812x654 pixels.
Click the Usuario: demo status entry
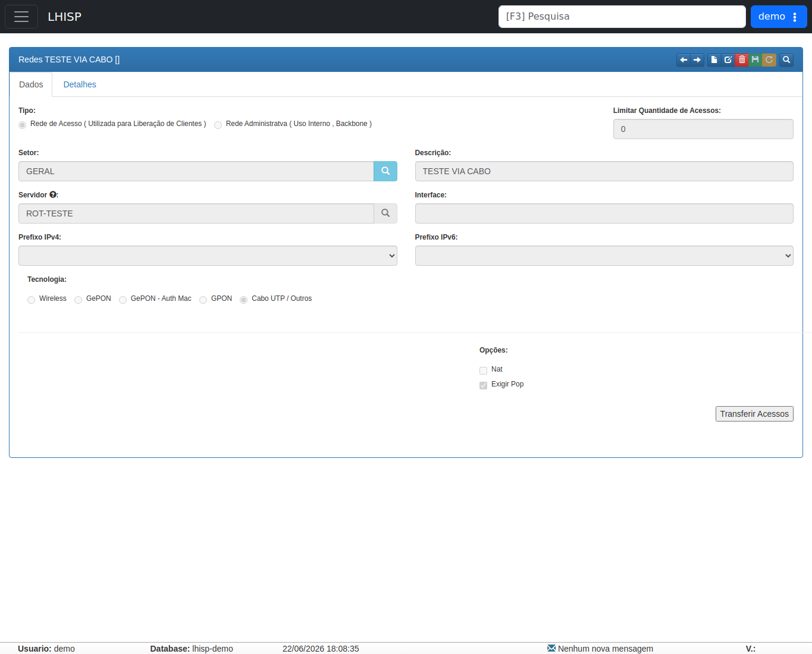click(46, 649)
